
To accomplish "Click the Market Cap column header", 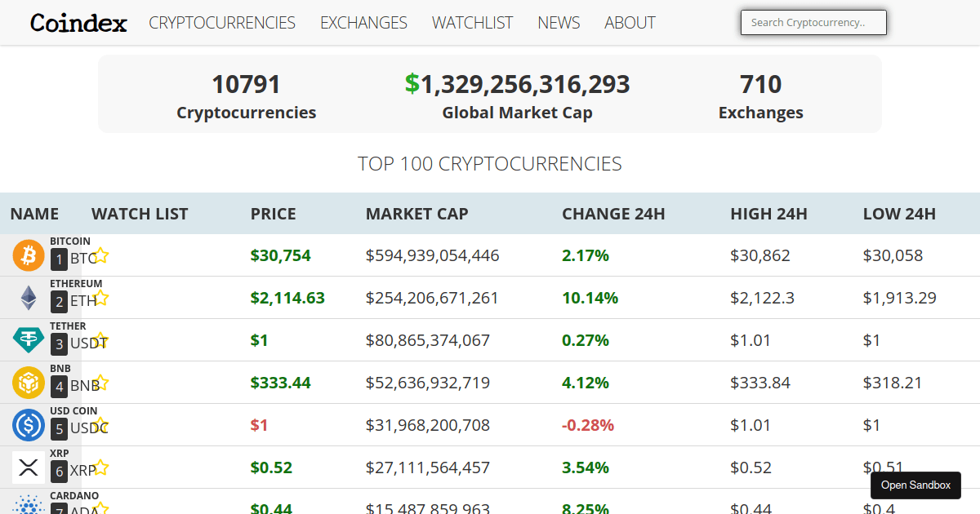I will pyautogui.click(x=416, y=214).
